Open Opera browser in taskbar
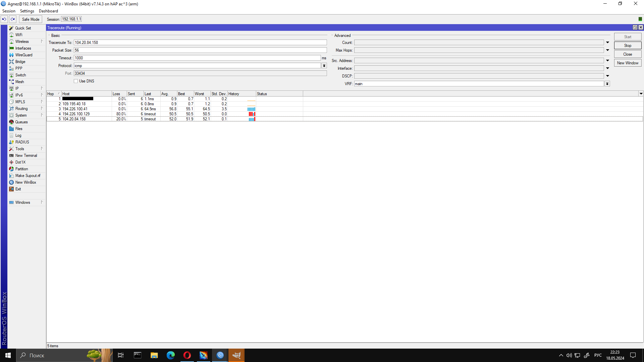 click(187, 355)
